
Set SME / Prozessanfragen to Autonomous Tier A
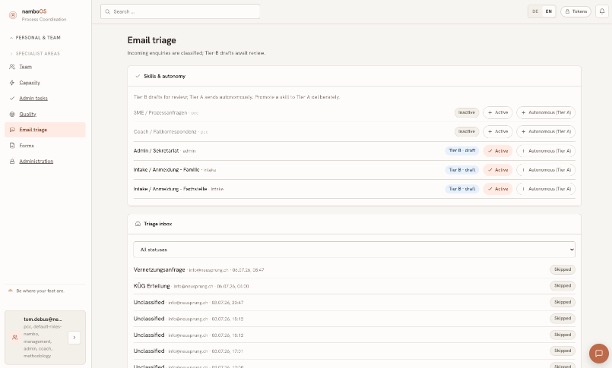click(x=546, y=112)
